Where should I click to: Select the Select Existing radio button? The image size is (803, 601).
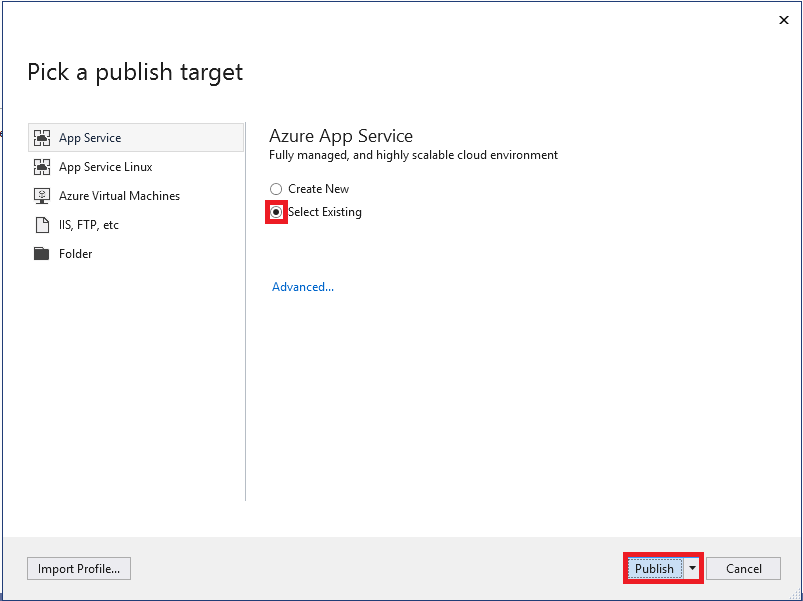click(276, 212)
